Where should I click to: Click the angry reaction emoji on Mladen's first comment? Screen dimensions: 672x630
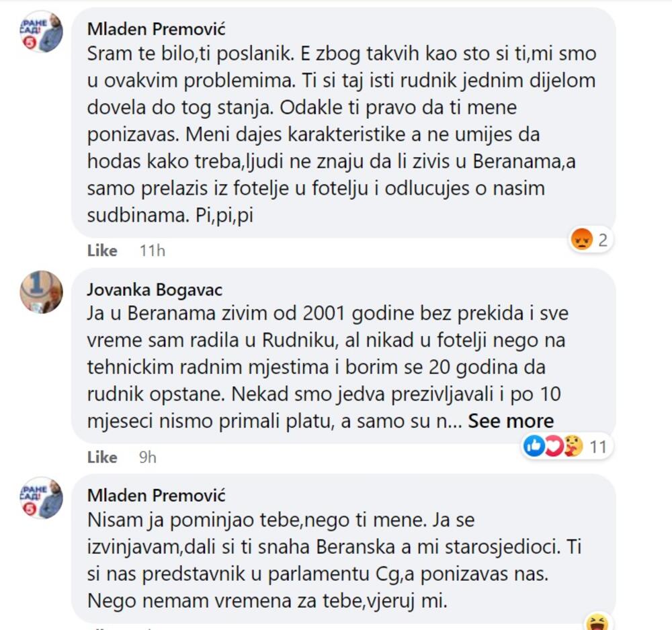[x=581, y=239]
